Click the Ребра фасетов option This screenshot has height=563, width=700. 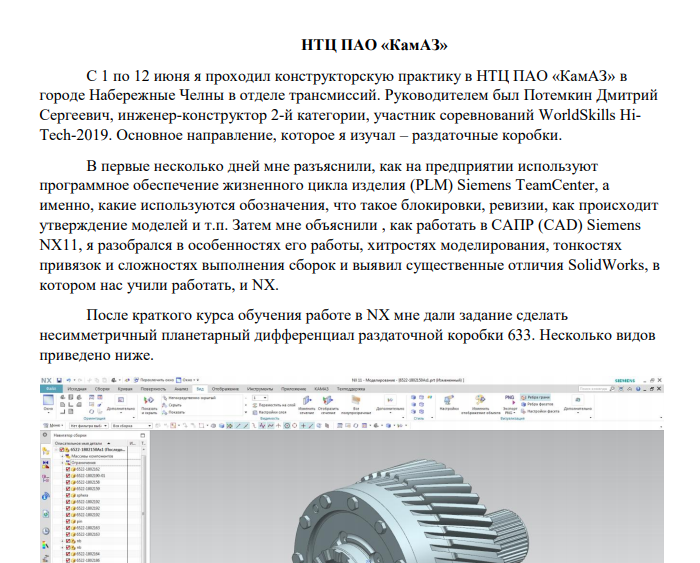(x=537, y=404)
